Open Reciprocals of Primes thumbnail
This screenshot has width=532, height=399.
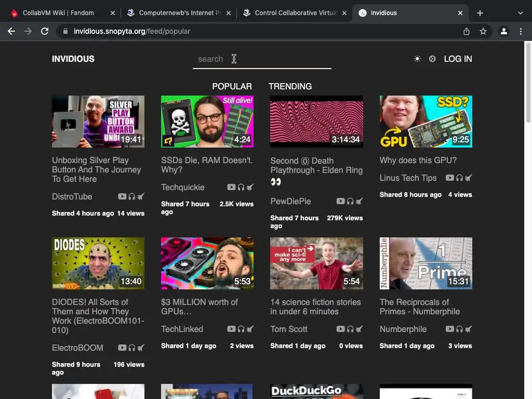(426, 263)
